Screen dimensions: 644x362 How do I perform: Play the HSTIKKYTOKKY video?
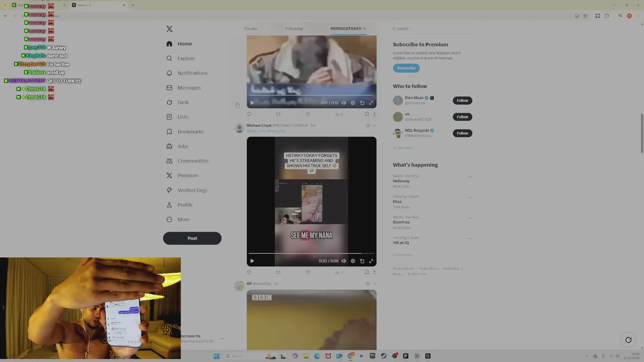pyautogui.click(x=252, y=261)
